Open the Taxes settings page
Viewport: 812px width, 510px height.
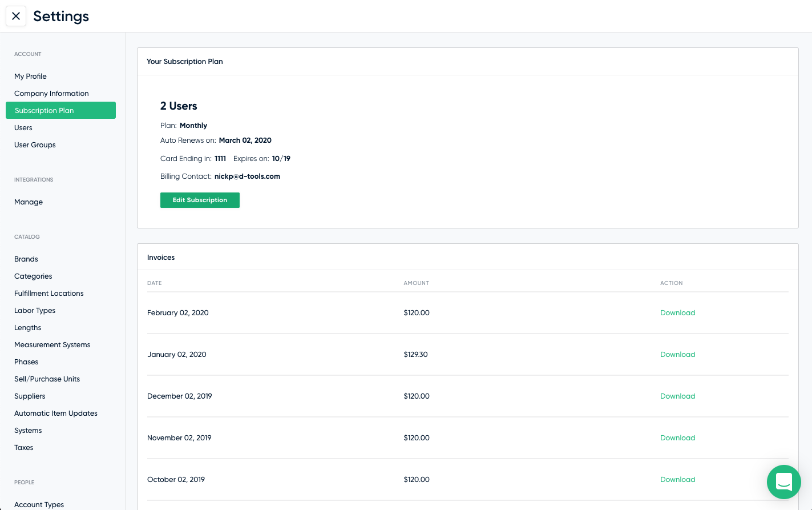click(x=23, y=447)
